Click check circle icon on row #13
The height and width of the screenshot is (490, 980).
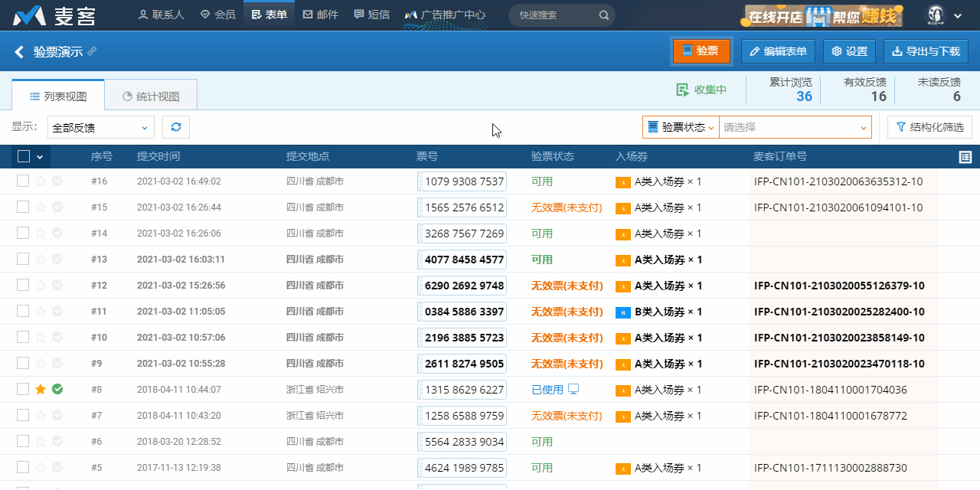click(x=57, y=260)
